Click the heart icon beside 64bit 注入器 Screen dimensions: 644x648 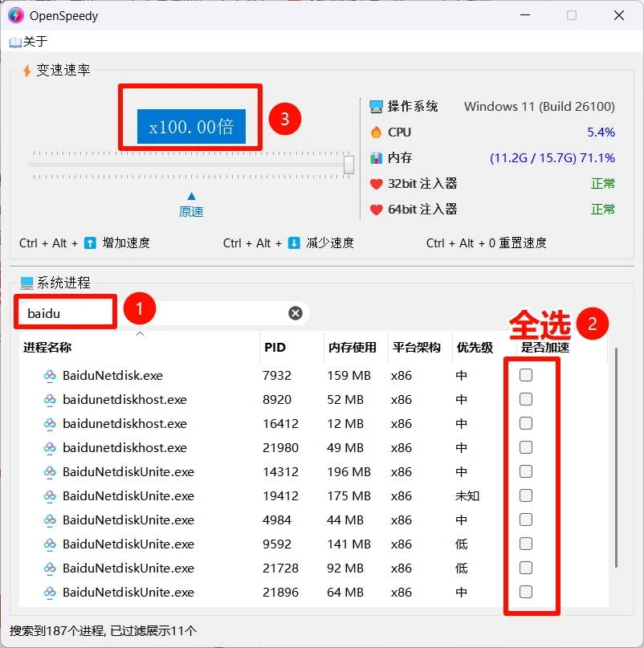tap(374, 209)
